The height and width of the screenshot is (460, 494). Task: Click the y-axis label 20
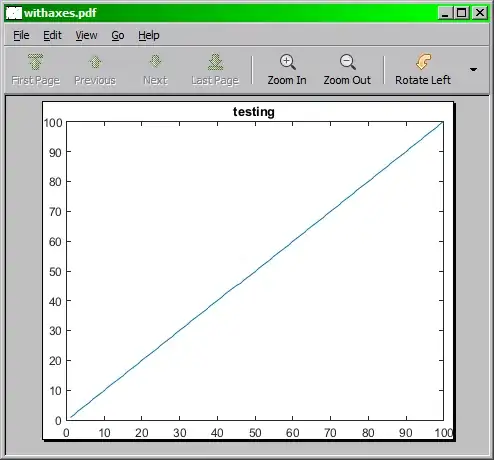pos(55,361)
